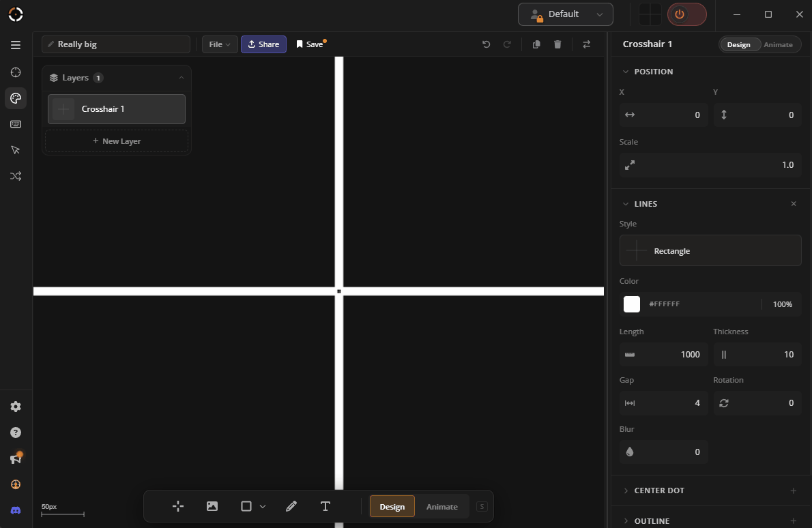
Task: Open the crosshair target page in the sidebar
Action: point(16,72)
